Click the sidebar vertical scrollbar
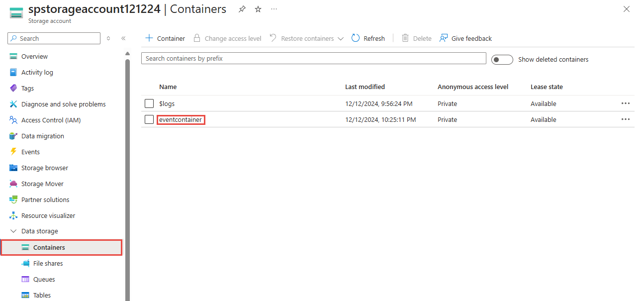 [127, 179]
